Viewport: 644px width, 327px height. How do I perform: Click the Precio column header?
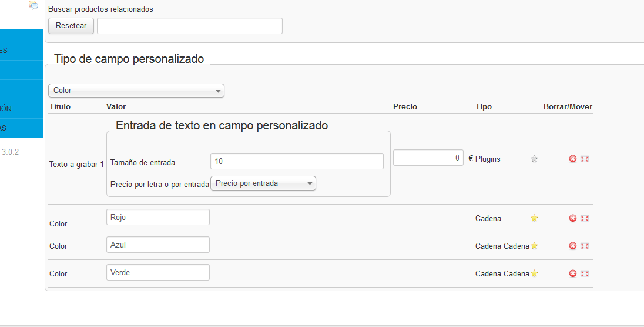(405, 106)
